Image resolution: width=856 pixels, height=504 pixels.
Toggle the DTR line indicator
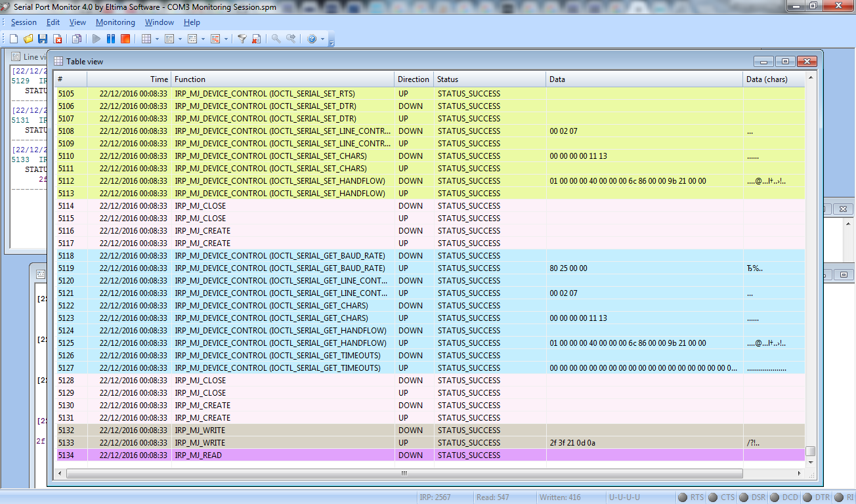pyautogui.click(x=808, y=497)
